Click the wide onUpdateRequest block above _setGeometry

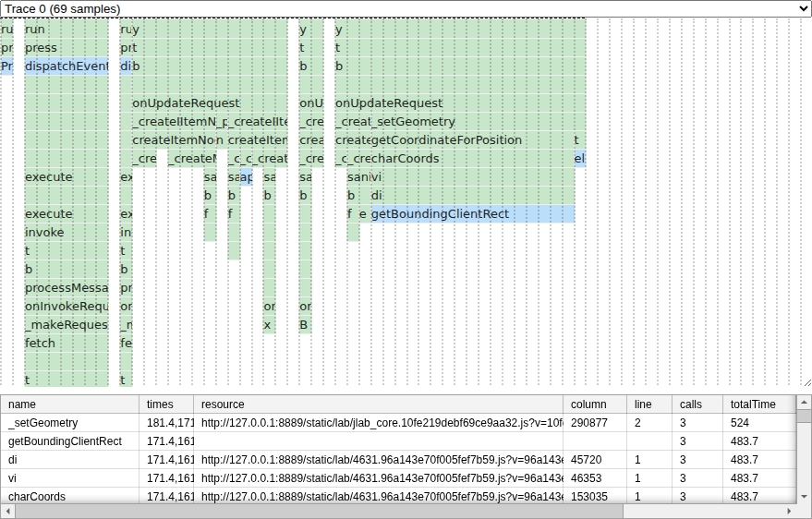point(460,103)
